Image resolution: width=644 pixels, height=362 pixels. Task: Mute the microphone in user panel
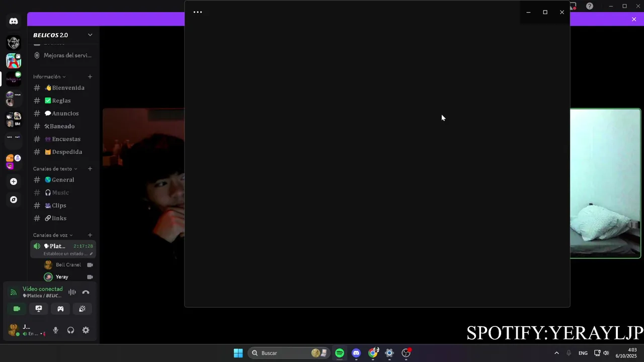(55, 330)
